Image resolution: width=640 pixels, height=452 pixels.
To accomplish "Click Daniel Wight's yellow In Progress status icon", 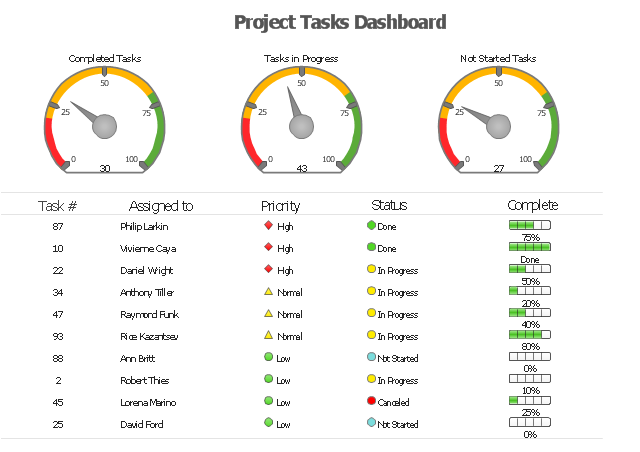I will [x=371, y=270].
